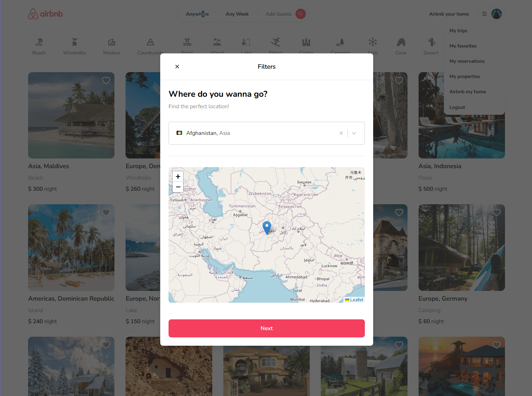Open the Leaflet attribution link

(x=357, y=300)
